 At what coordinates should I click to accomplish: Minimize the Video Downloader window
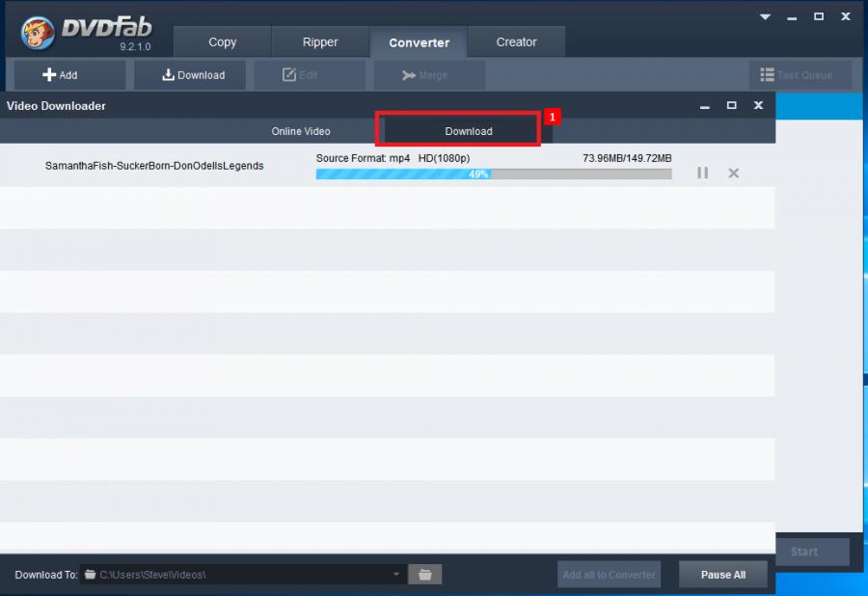[705, 106]
